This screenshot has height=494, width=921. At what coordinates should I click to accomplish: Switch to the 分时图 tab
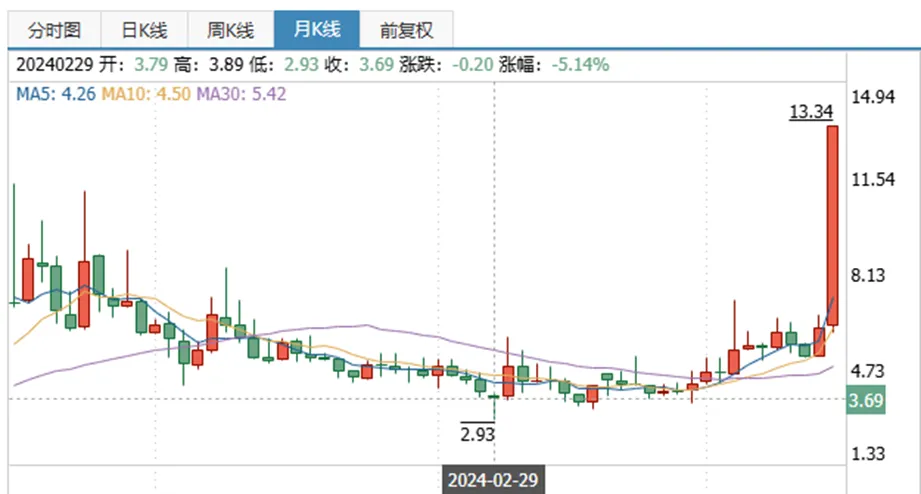click(54, 30)
